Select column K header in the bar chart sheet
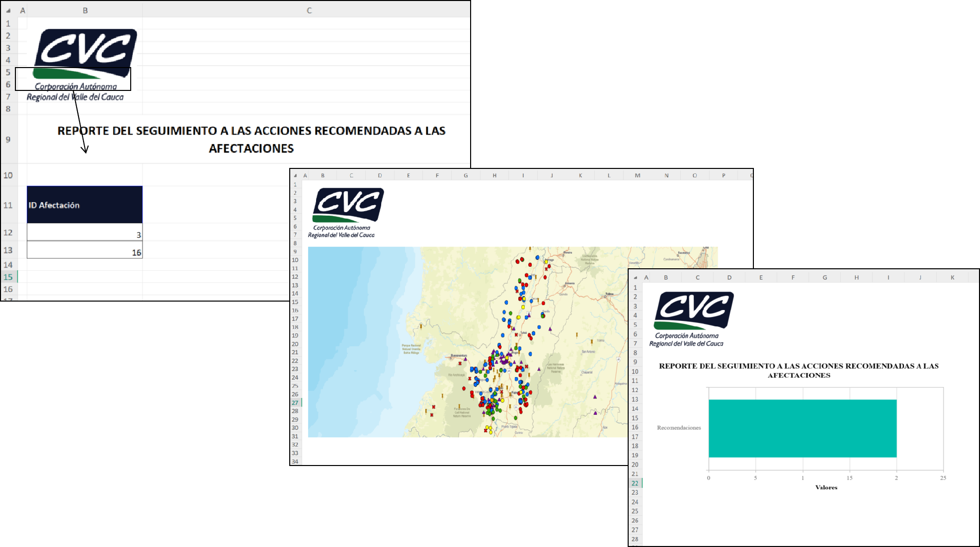 (x=952, y=277)
